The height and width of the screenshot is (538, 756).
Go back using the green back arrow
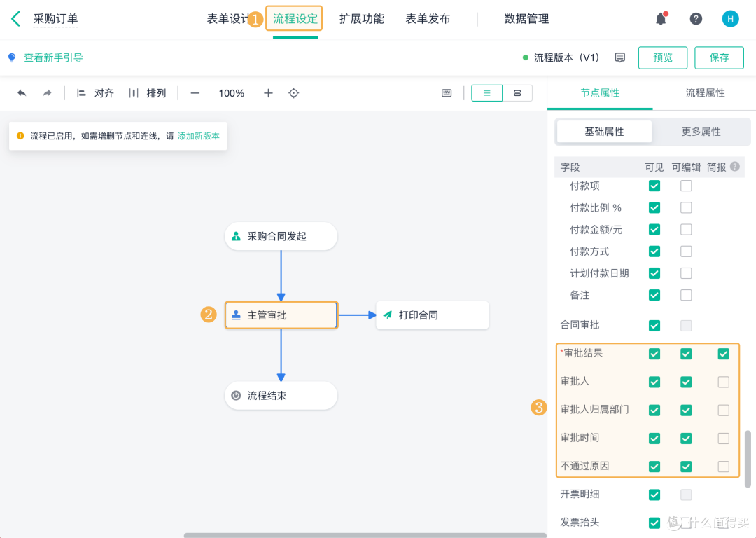point(15,19)
